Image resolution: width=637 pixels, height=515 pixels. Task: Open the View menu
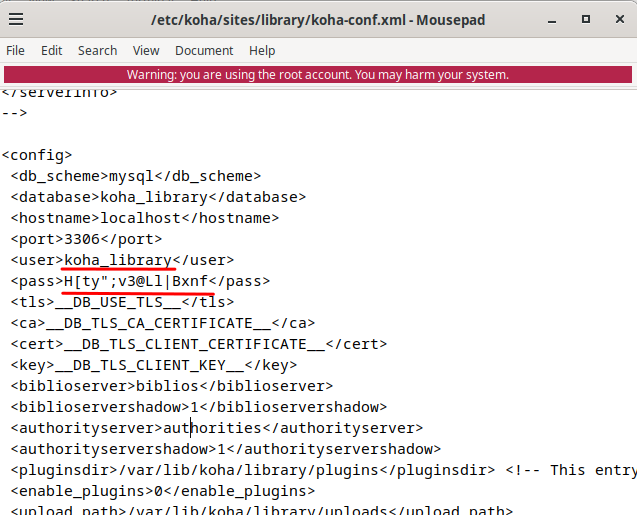146,51
